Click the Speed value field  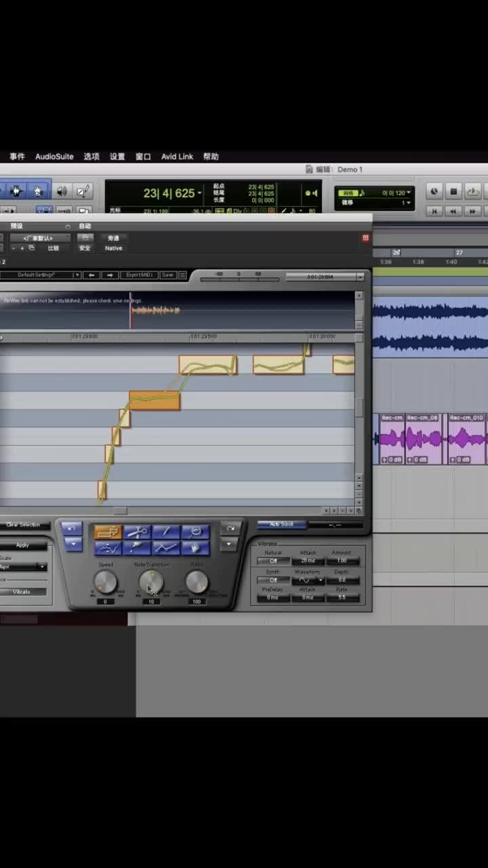(105, 601)
